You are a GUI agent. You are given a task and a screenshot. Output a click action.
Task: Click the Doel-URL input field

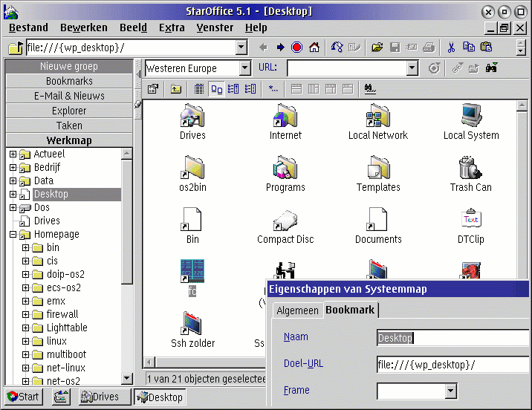[x=453, y=365]
